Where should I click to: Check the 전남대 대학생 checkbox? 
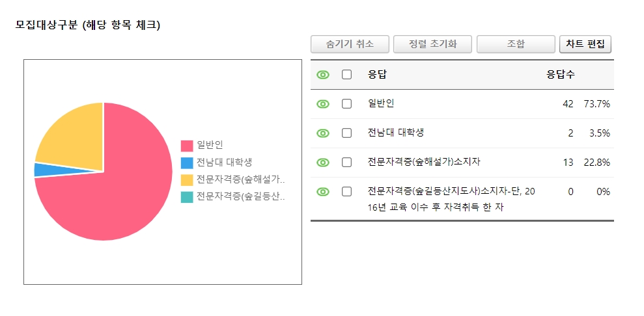click(x=346, y=133)
